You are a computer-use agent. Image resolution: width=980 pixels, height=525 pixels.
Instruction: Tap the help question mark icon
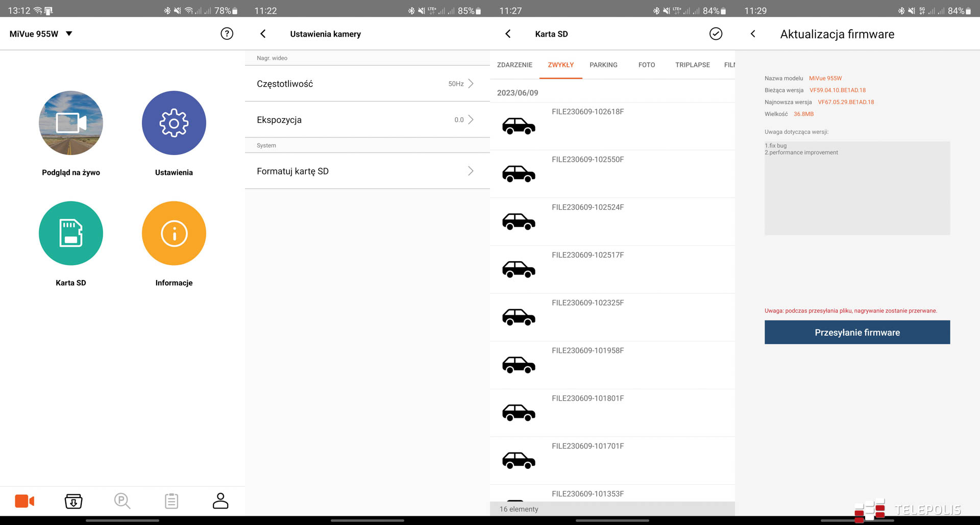click(227, 34)
